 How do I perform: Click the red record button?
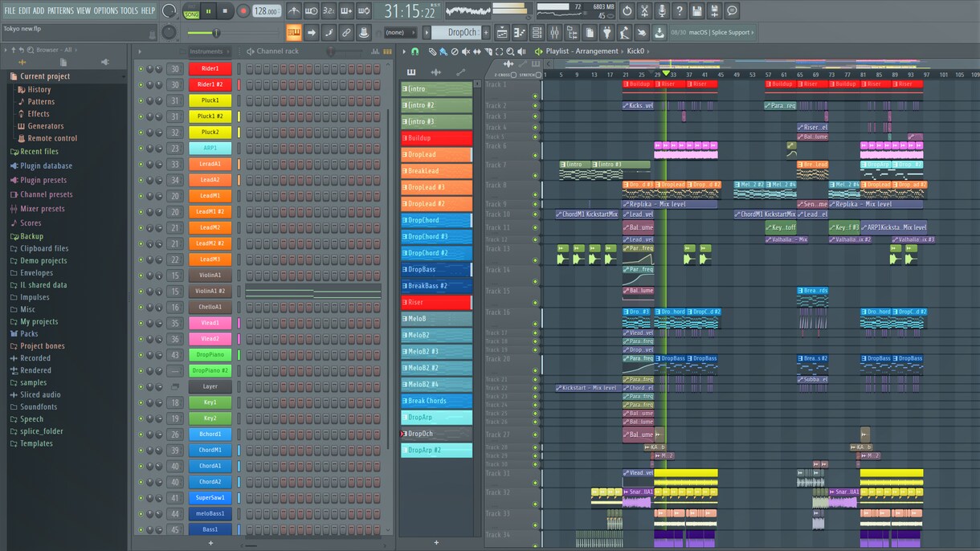point(243,11)
